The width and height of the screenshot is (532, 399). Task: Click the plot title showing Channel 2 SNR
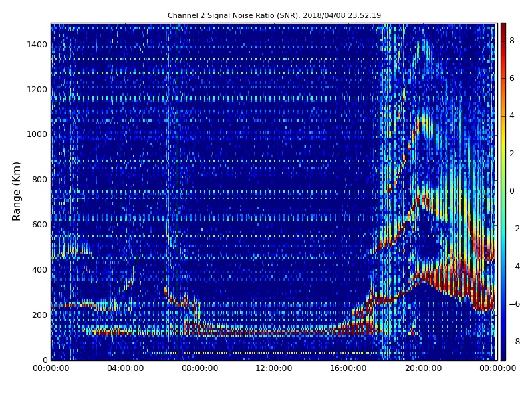tap(274, 15)
